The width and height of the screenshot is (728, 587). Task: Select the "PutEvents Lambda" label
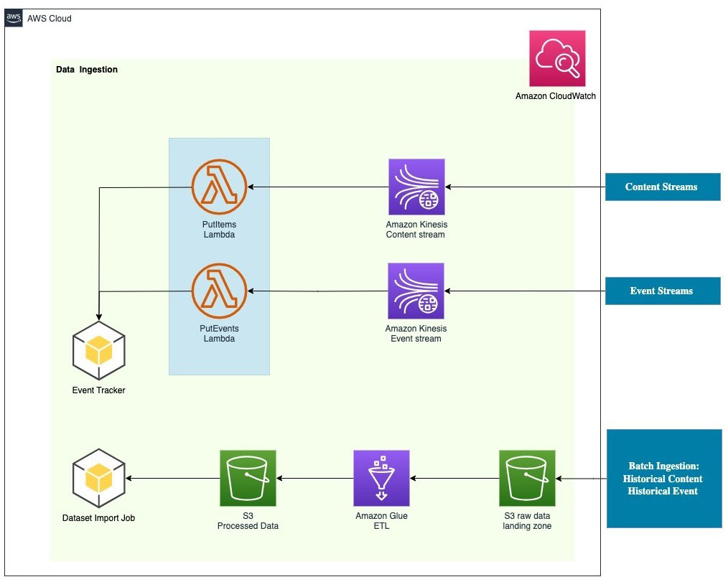[x=219, y=333]
